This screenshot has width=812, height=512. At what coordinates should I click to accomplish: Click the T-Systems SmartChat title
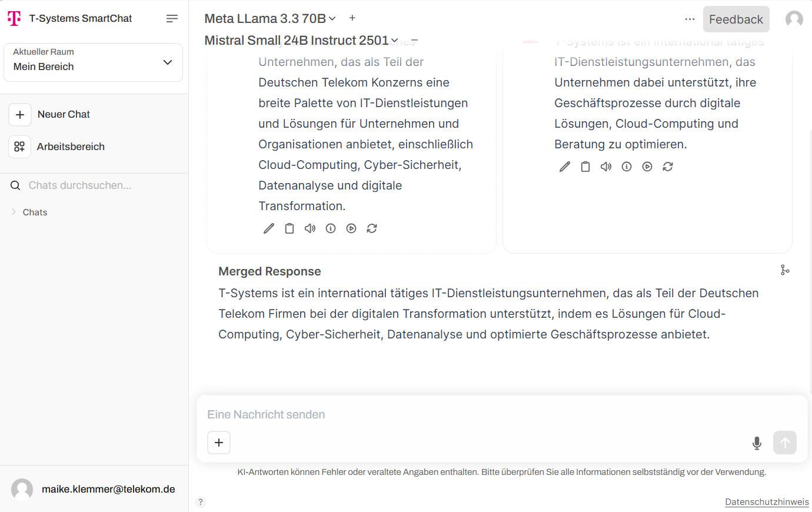pos(81,19)
